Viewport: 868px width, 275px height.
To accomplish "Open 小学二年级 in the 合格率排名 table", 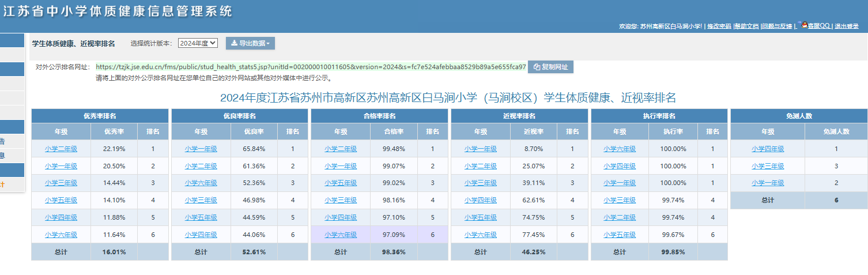I will [x=341, y=149].
